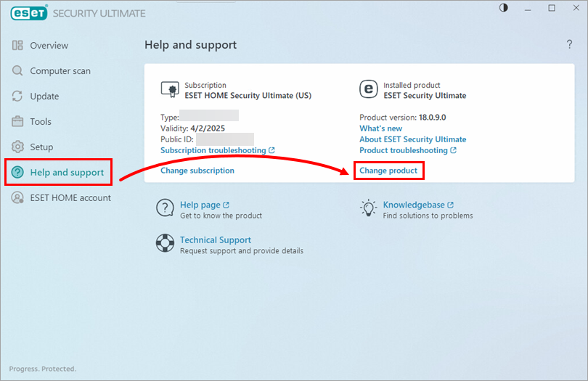Open Product troubleshooting link

pyautogui.click(x=404, y=150)
